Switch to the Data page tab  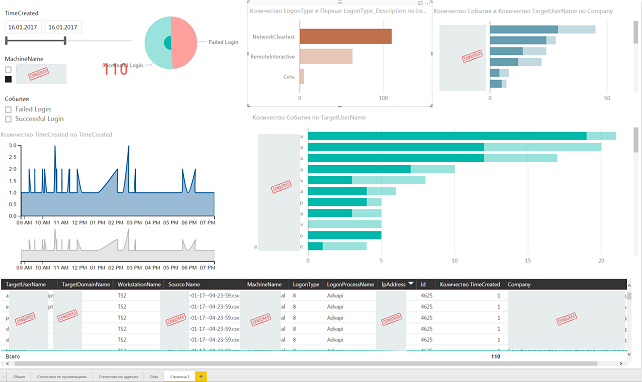coord(154,376)
